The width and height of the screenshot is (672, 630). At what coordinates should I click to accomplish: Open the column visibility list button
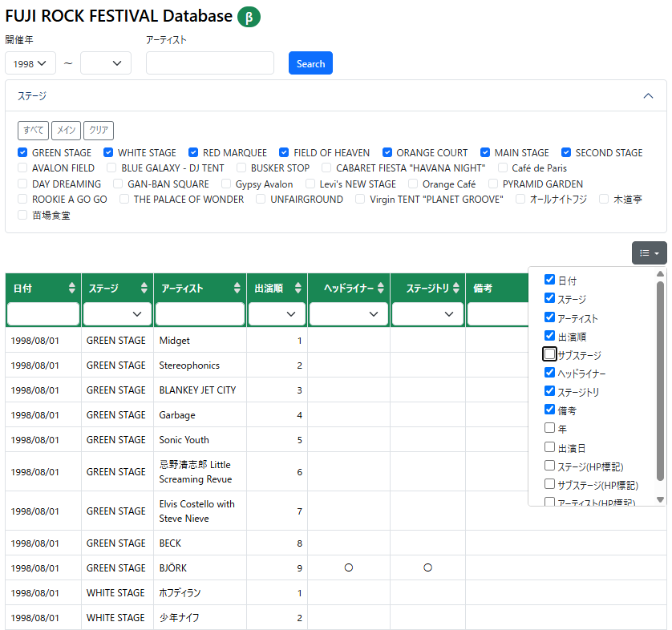649,253
